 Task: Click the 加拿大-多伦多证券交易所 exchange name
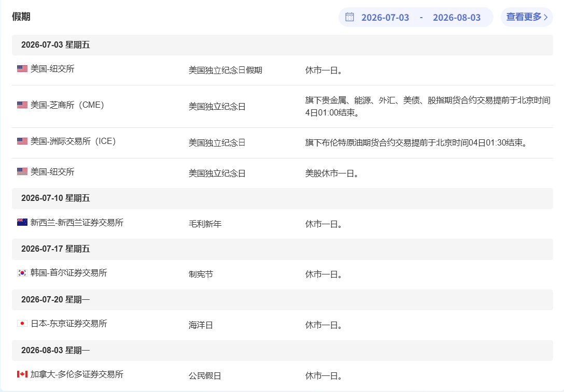click(x=77, y=374)
